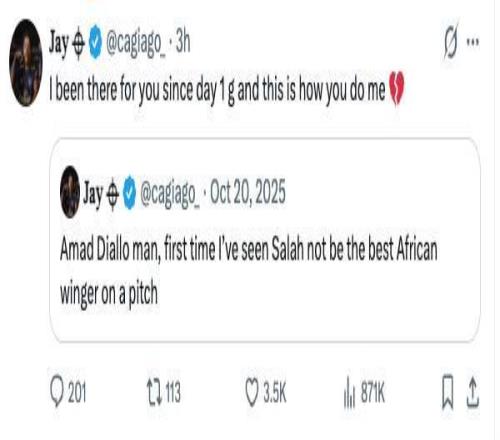500x440 pixels.
Task: Open the three-dot more options menu
Action: [x=473, y=42]
